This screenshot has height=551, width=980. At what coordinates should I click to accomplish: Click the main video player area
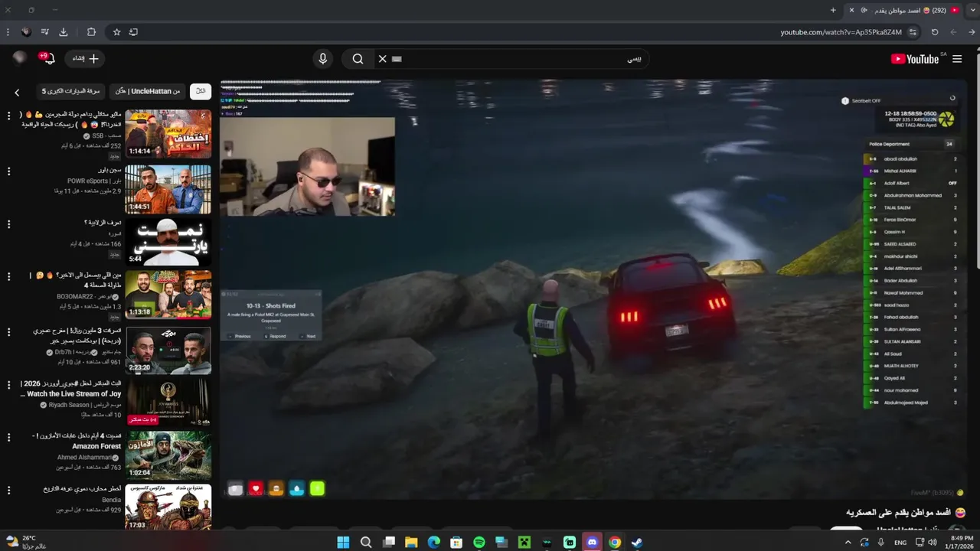tap(593, 289)
